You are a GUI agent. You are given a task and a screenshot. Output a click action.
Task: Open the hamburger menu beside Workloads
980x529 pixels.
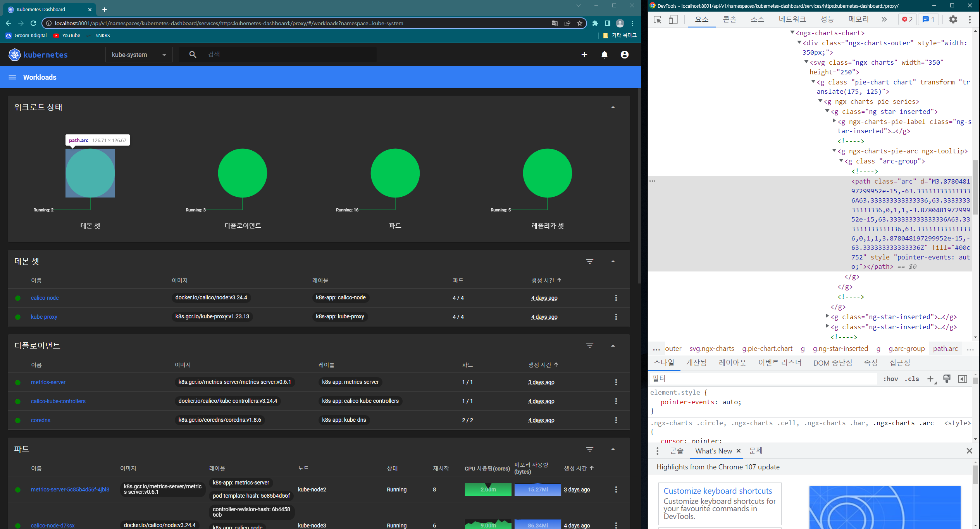pyautogui.click(x=12, y=77)
